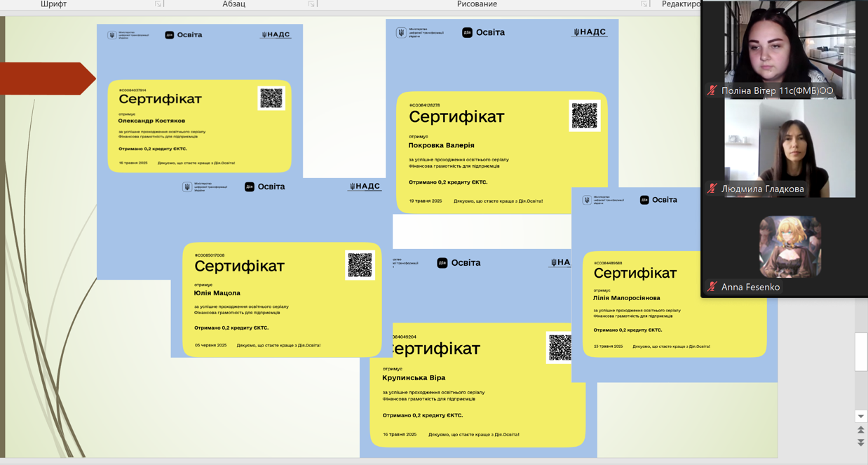This screenshot has height=465, width=868.
Task: Click the Дія Освіта logo above Юлія Мацола's certificate
Action: click(x=264, y=187)
